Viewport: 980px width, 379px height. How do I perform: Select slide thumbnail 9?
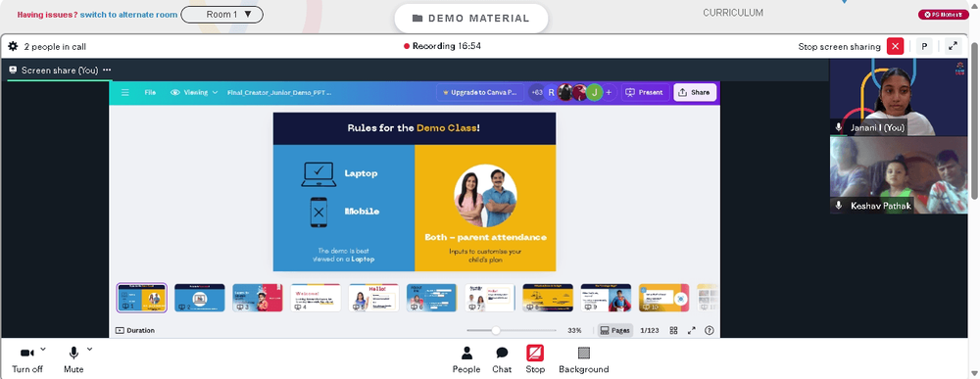tap(606, 298)
